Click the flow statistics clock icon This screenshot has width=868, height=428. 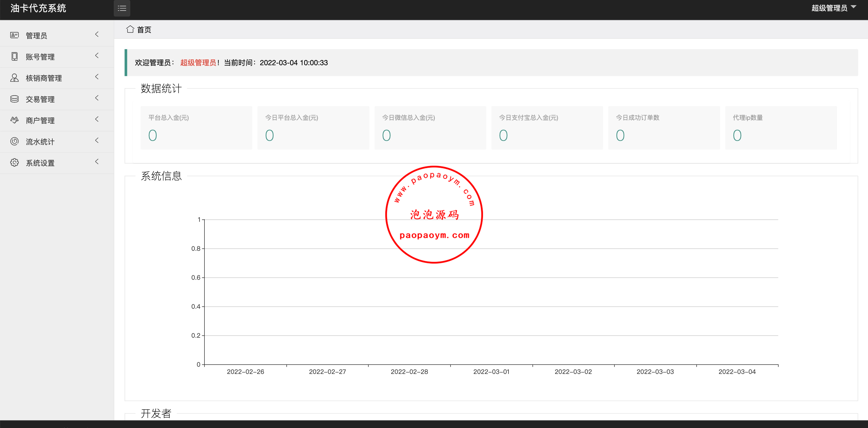(14, 141)
